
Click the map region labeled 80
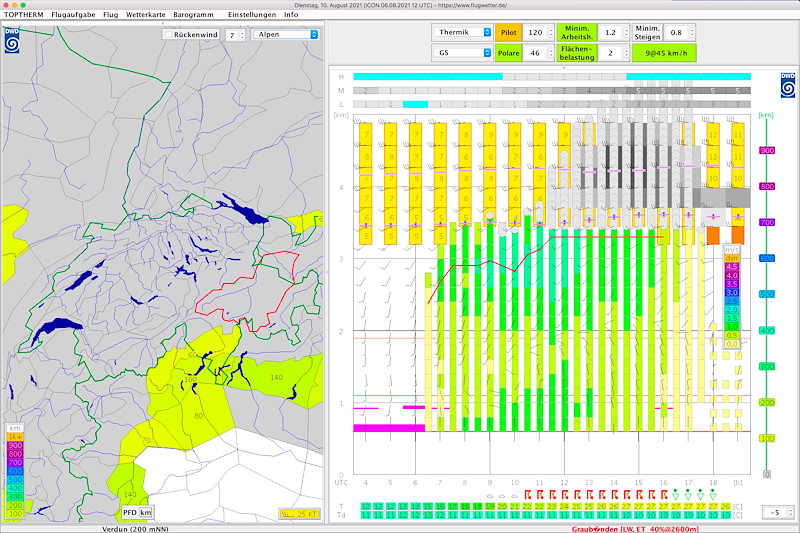[x=198, y=416]
